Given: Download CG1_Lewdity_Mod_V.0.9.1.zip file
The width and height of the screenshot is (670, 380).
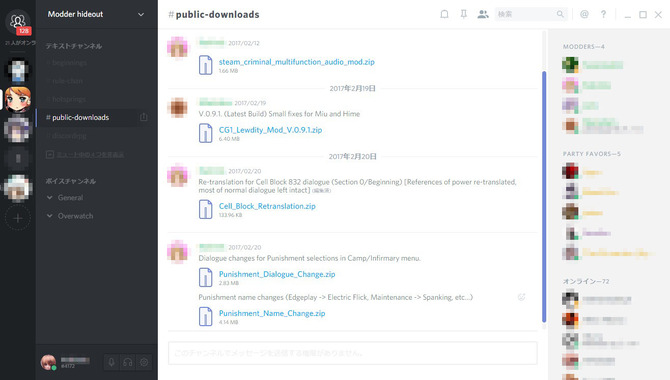Looking at the screenshot, I should point(270,130).
